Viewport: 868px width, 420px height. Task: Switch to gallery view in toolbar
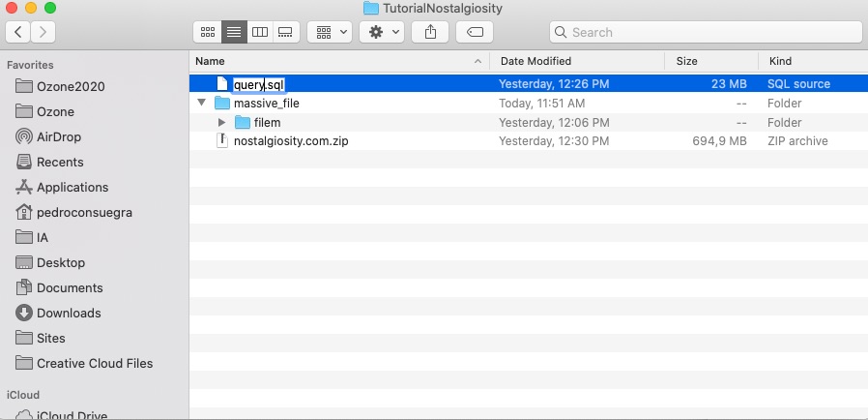[284, 32]
